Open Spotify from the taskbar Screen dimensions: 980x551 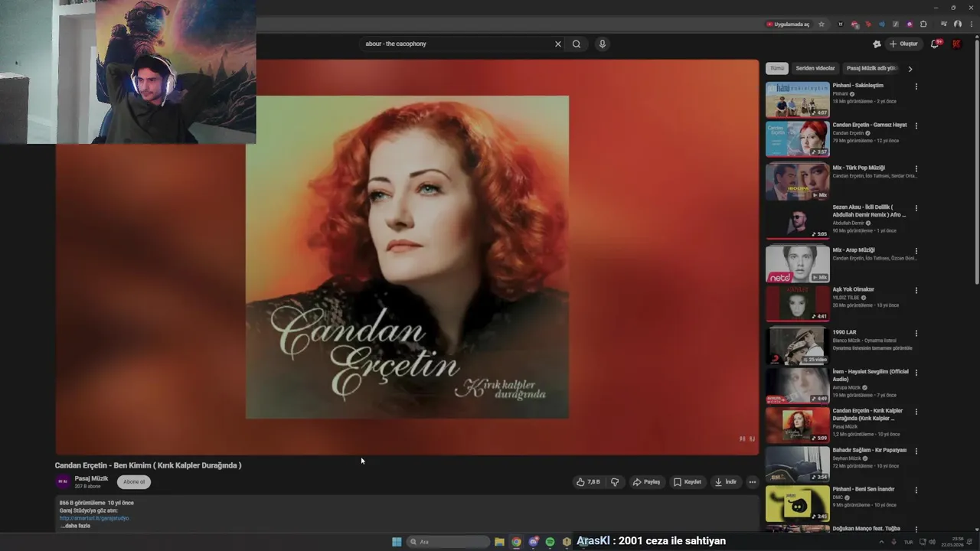click(x=550, y=542)
